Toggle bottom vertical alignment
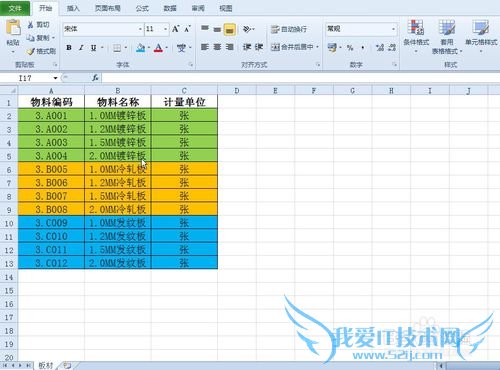The height and width of the screenshot is (370, 500). tap(229, 29)
